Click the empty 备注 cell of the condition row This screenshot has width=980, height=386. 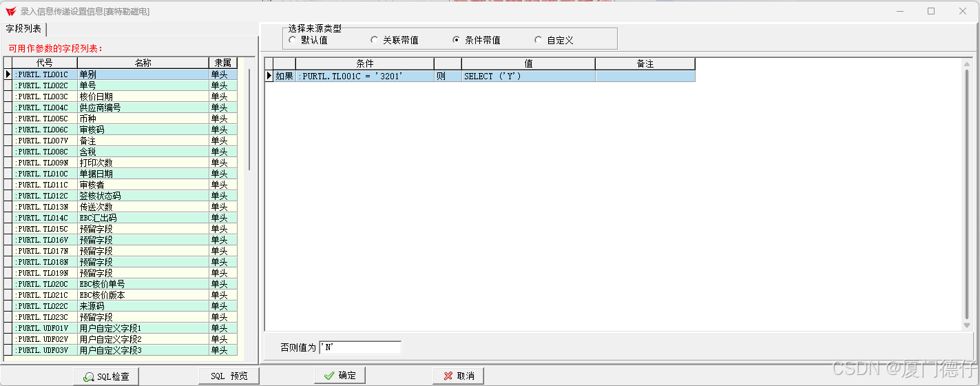point(645,76)
